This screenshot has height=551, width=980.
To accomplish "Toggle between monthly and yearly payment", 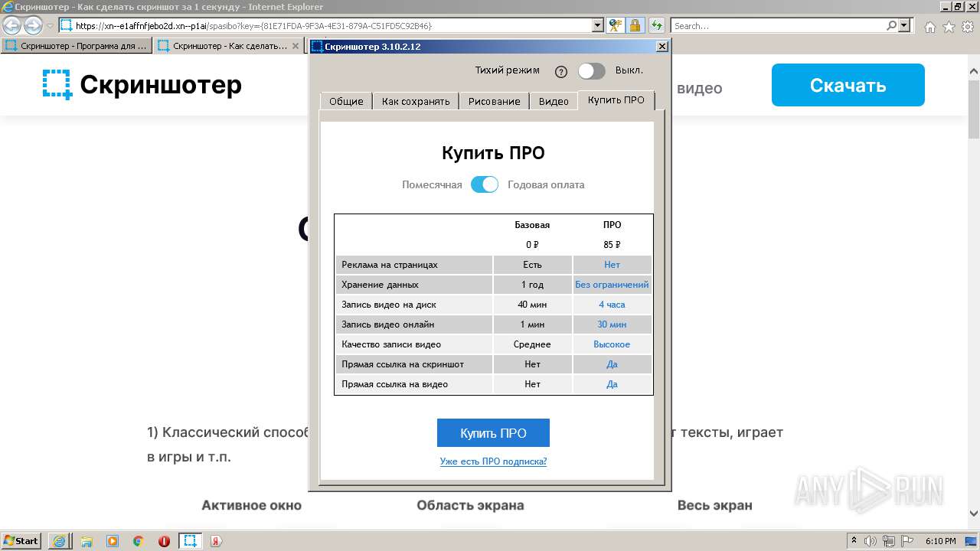I will tap(485, 184).
